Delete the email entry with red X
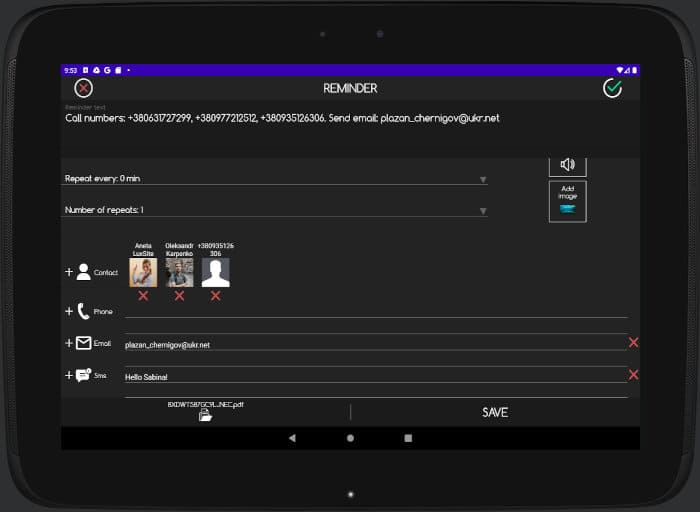The height and width of the screenshot is (512, 700). (633, 342)
